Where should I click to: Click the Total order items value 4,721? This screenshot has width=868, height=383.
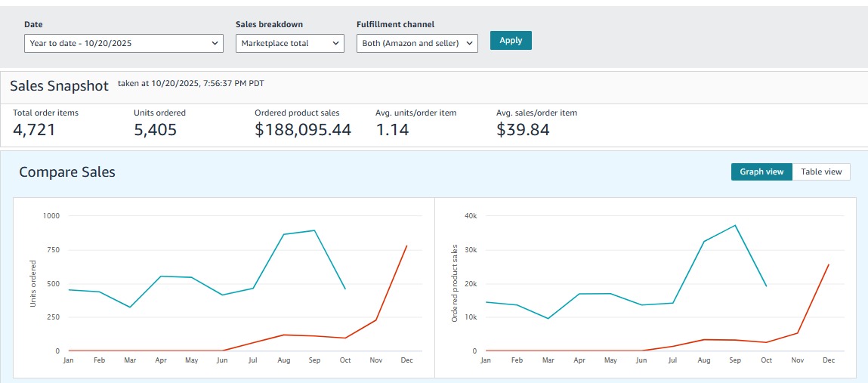click(34, 130)
